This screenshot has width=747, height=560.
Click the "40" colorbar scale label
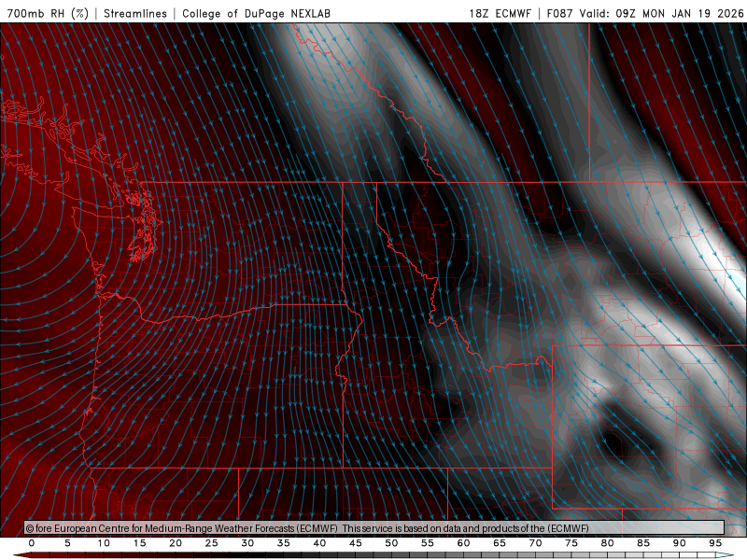319,543
